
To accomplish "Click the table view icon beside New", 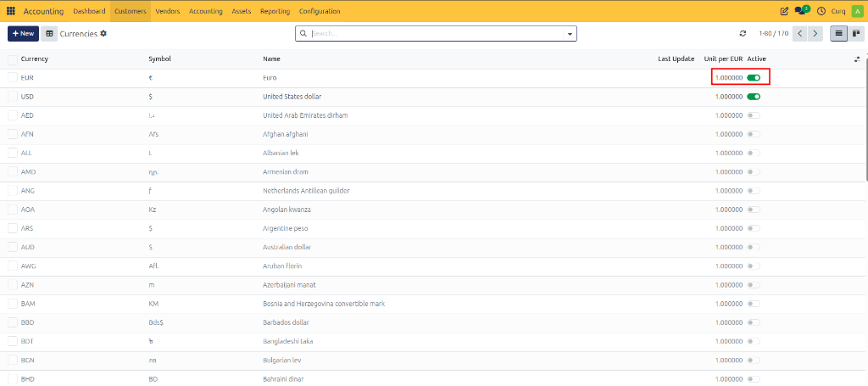I will point(49,34).
